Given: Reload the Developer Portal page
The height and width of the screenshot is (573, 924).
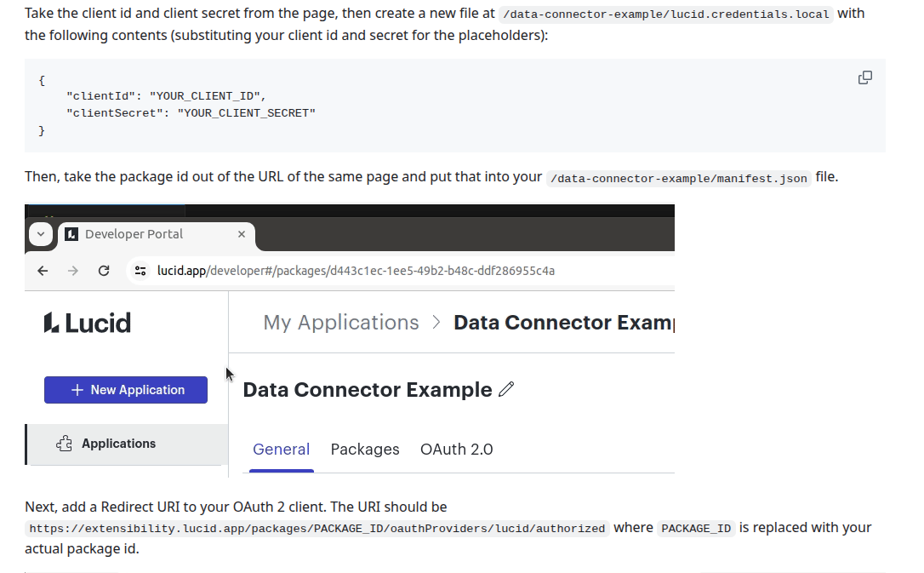Looking at the screenshot, I should pos(104,271).
